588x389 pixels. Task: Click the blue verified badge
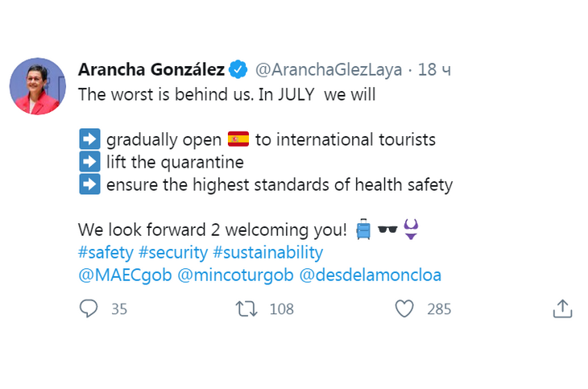click(239, 69)
